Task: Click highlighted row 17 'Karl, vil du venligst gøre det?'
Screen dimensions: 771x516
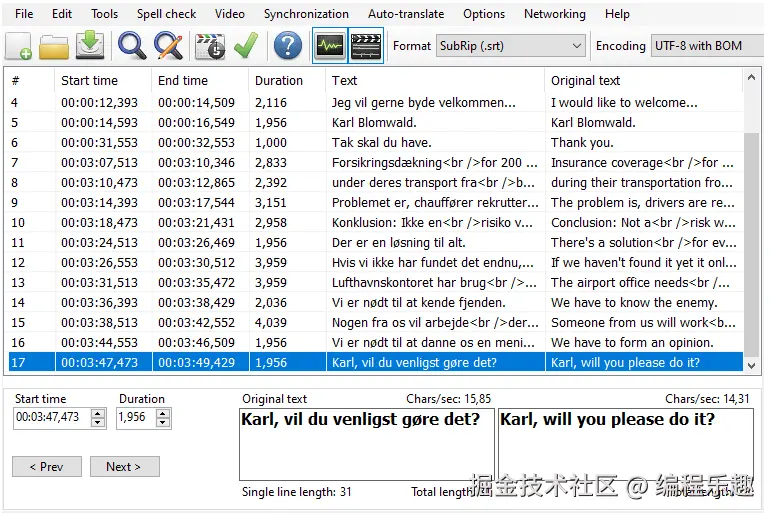Action: [x=376, y=363]
